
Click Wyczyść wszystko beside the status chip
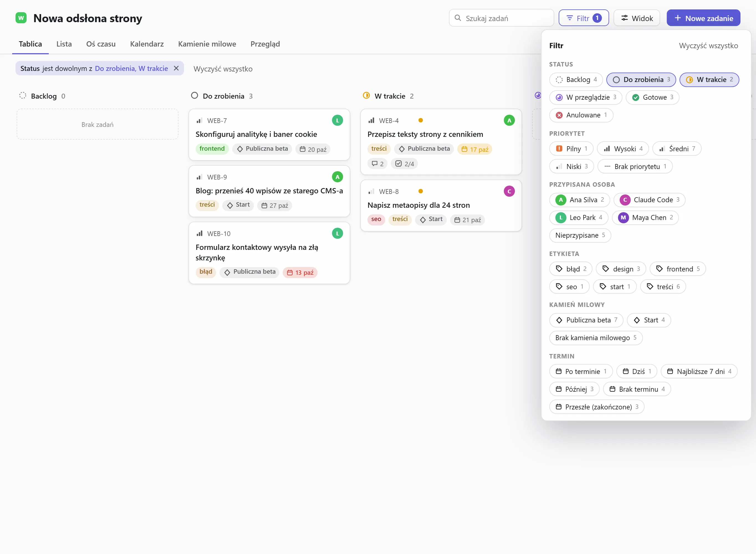point(223,69)
